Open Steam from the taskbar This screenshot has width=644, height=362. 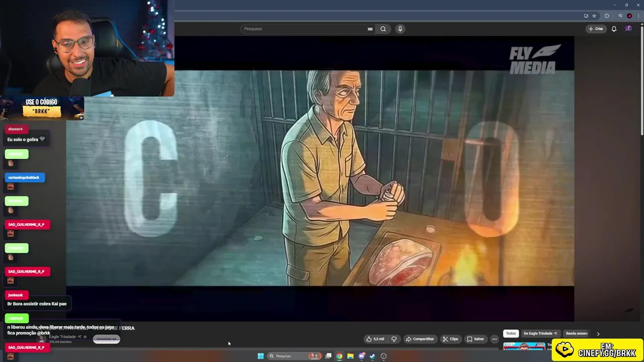pyautogui.click(x=372, y=356)
